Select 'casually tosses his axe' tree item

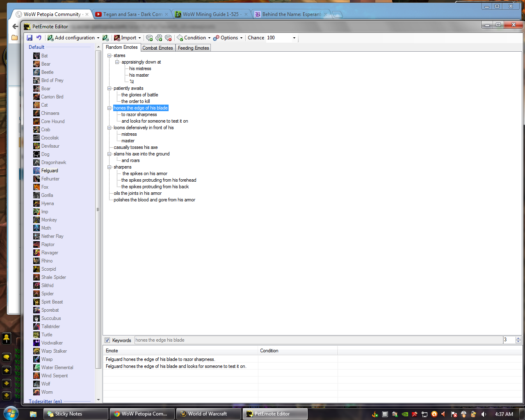click(136, 147)
